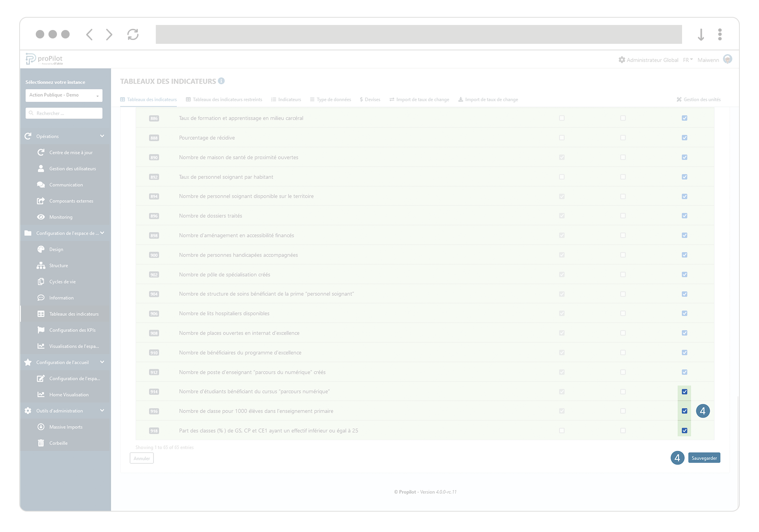
Task: Open the Centre de mise à jour
Action: point(71,152)
